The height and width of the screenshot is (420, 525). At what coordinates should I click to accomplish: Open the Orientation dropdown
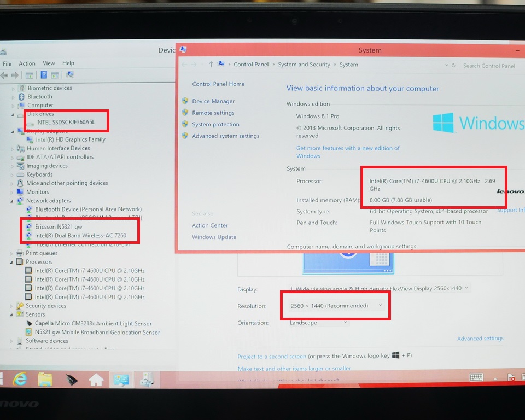point(318,323)
